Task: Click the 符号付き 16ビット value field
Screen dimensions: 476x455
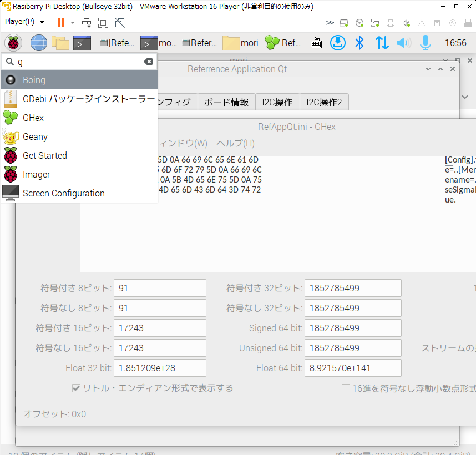Action: (x=160, y=328)
